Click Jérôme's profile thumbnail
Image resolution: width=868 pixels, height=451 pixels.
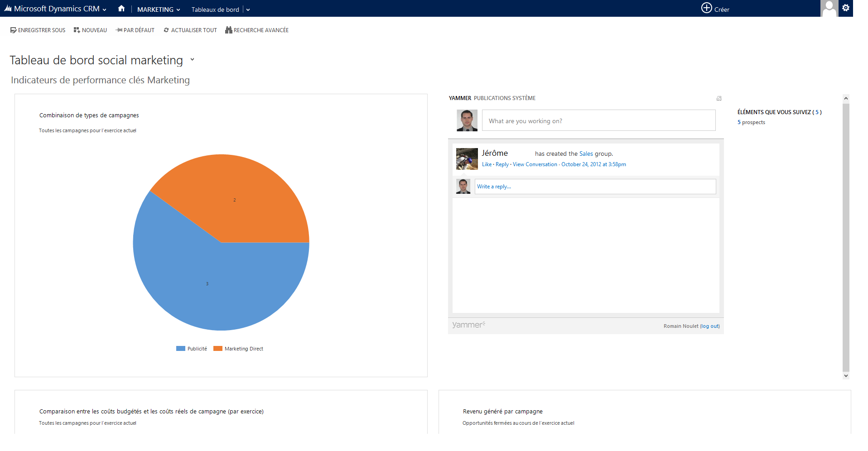pos(467,159)
